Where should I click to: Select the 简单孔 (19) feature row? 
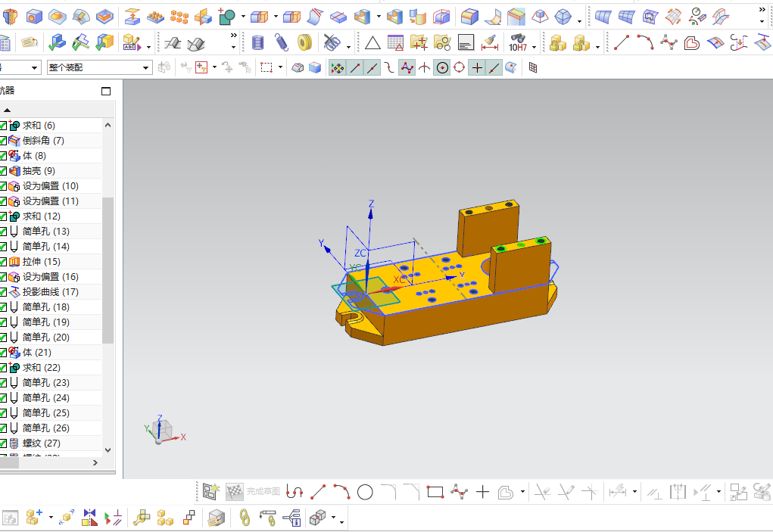pos(51,322)
